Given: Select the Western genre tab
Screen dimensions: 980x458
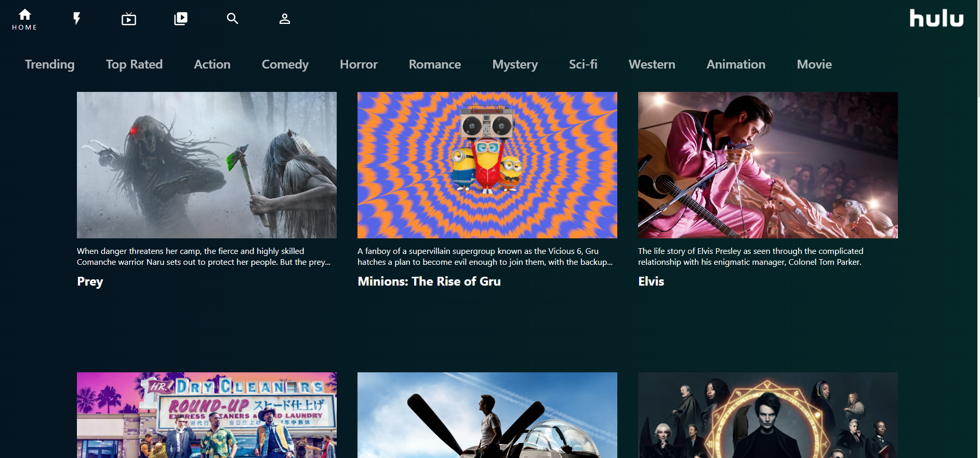Looking at the screenshot, I should pos(652,64).
